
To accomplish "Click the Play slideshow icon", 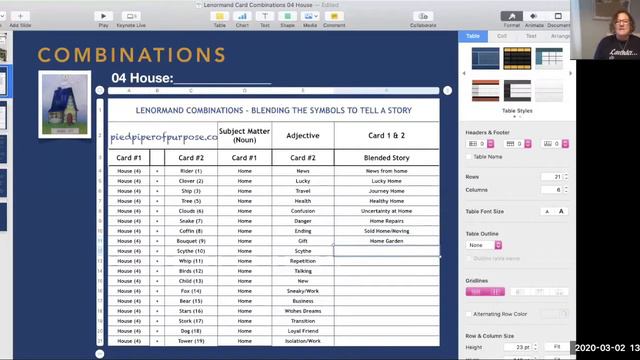I will click(x=103, y=16).
